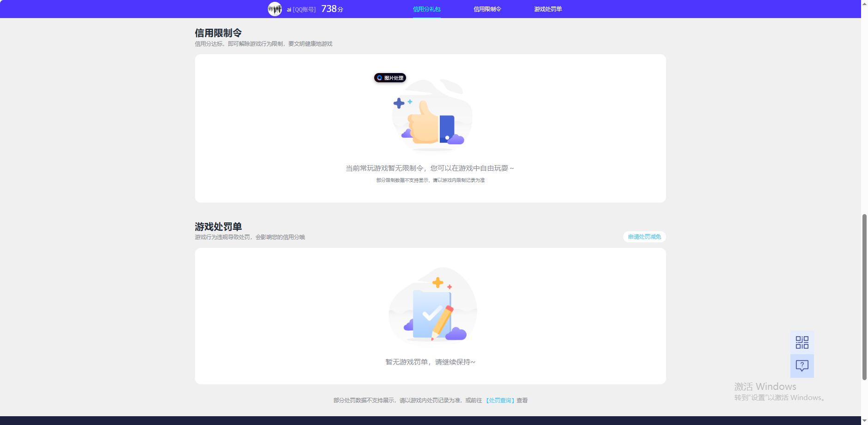868x425 pixels.
Task: Click the 738分 credit score
Action: 332,9
